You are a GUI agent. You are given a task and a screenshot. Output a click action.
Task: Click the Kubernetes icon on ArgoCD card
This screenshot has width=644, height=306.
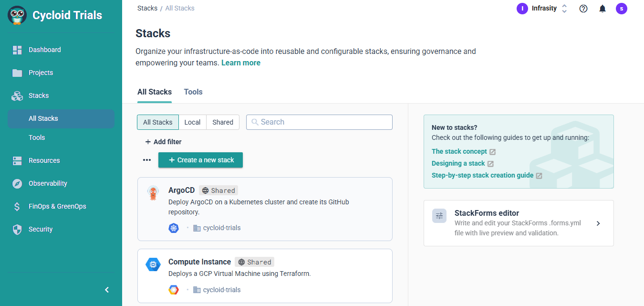174,228
